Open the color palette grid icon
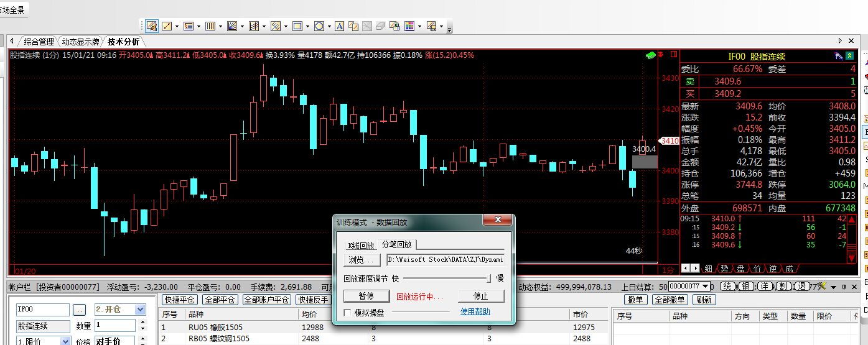The width and height of the screenshot is (868, 345). 409,26
